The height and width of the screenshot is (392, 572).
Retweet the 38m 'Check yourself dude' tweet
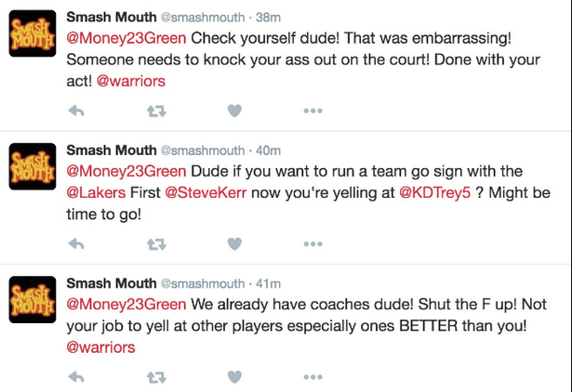(x=157, y=111)
